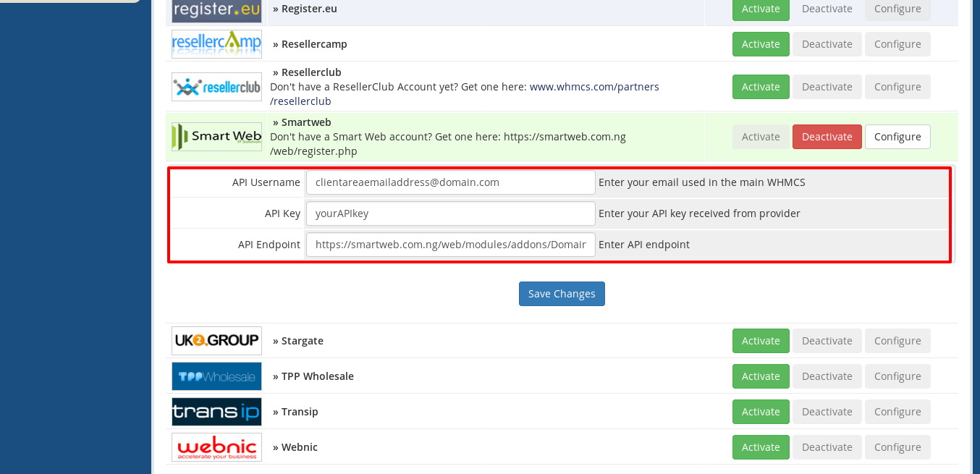Click Deactivate in the Resellercamp row
Viewport: 980px width, 474px height.
pyautogui.click(x=827, y=44)
